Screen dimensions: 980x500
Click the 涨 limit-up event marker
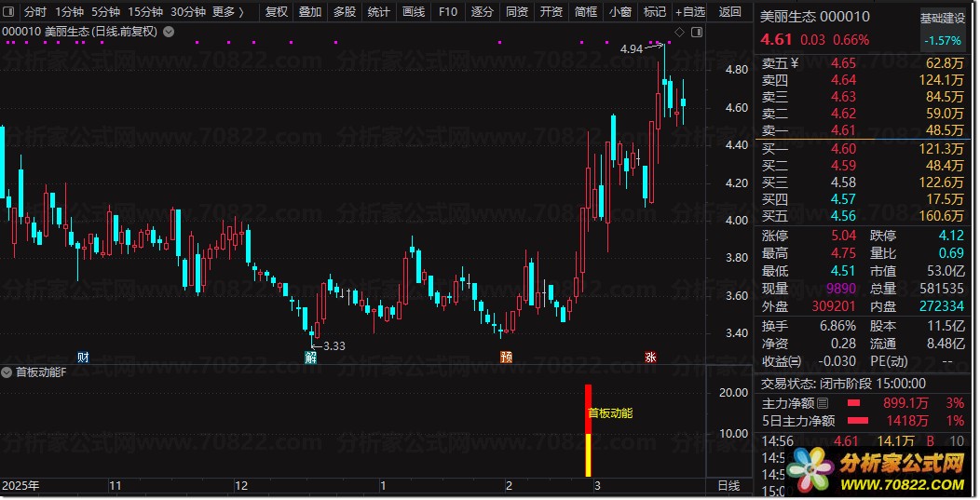tap(650, 358)
